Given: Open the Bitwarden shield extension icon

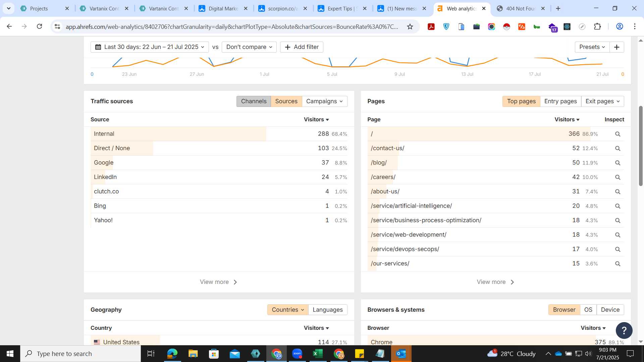Looking at the screenshot, I should (446, 27).
